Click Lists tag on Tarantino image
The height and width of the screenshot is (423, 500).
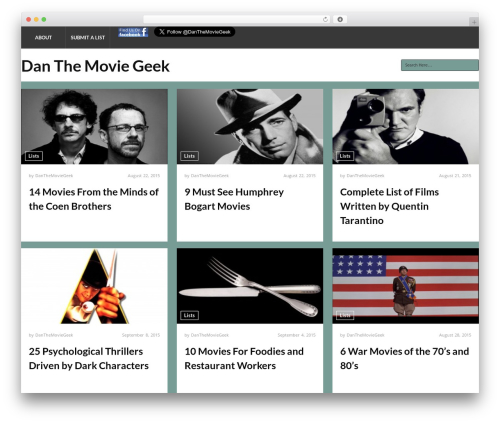[345, 156]
